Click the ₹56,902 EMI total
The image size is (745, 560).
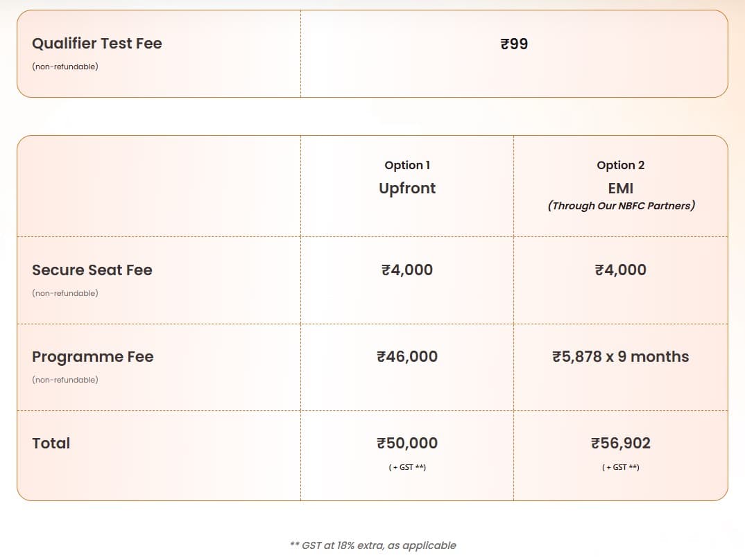pyautogui.click(x=620, y=443)
